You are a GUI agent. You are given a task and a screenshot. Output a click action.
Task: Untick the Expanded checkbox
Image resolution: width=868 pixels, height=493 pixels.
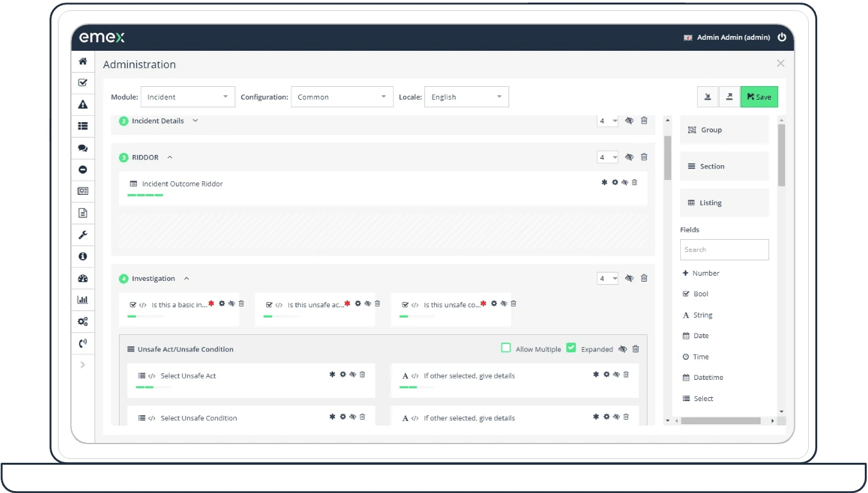pos(571,348)
